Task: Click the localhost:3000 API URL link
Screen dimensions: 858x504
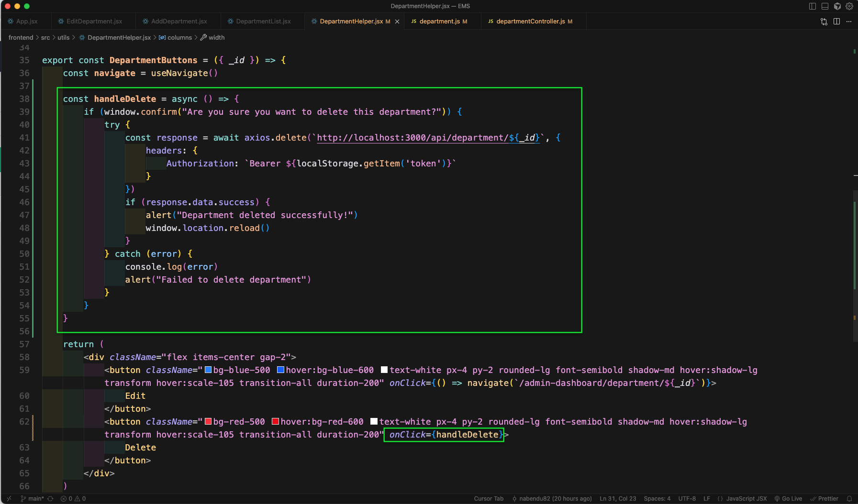Action: pyautogui.click(x=428, y=138)
